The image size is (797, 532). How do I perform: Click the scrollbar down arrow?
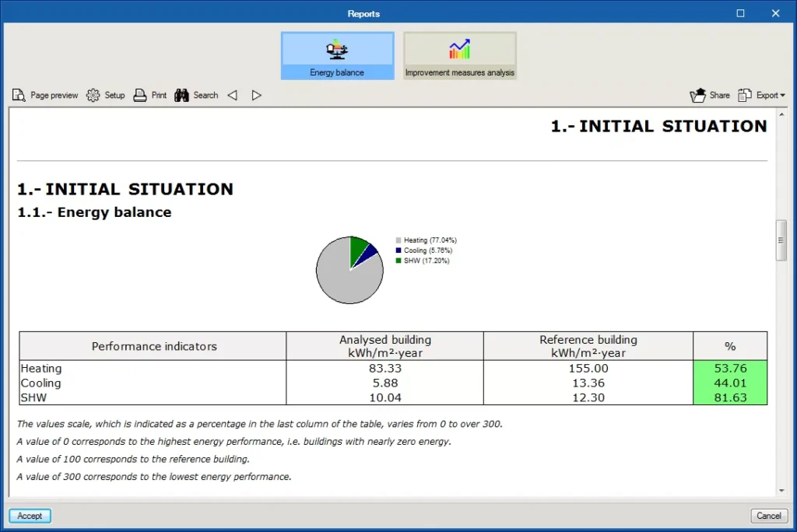[x=781, y=491]
